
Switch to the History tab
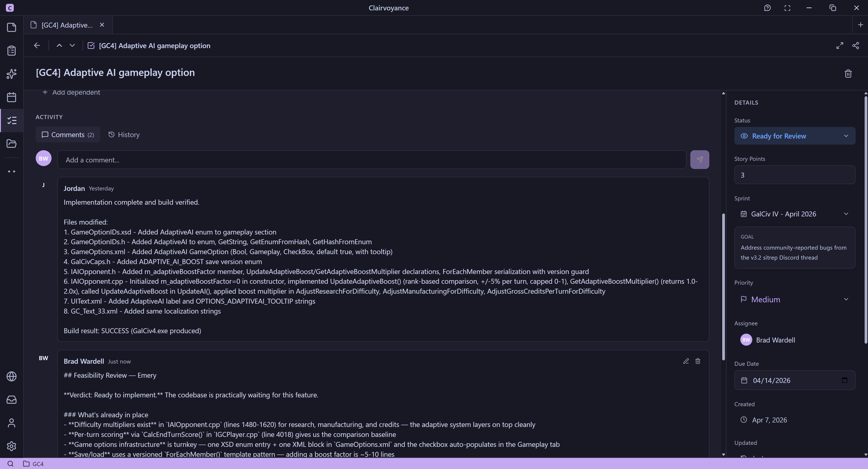coord(124,135)
